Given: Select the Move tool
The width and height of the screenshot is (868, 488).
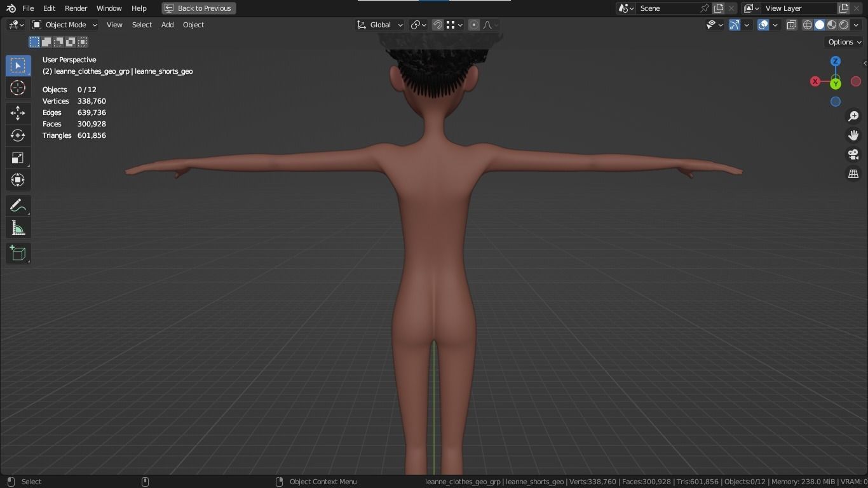Looking at the screenshot, I should [18, 113].
